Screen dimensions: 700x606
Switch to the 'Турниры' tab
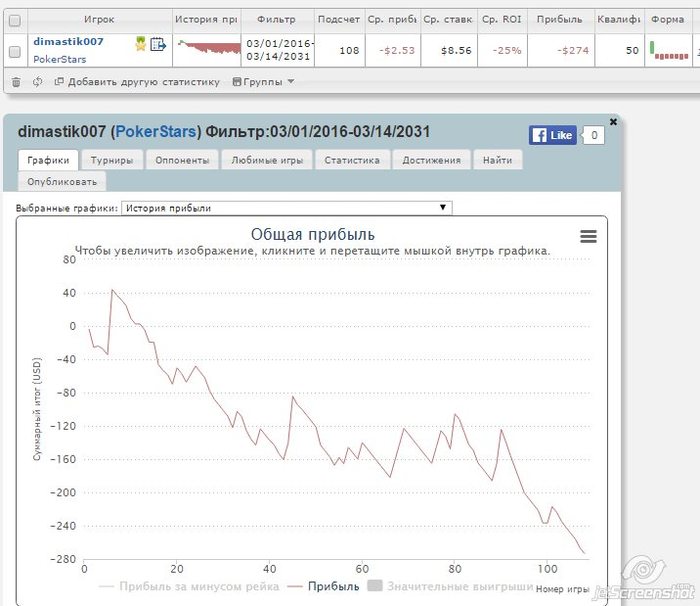(x=112, y=160)
